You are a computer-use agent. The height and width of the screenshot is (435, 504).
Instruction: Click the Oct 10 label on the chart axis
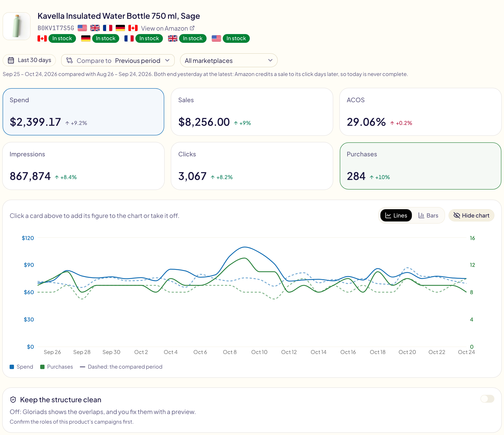pos(259,352)
